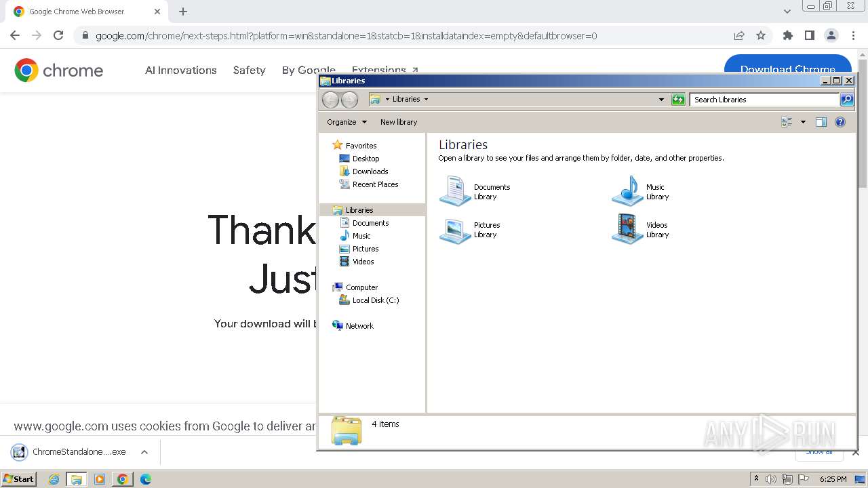This screenshot has height=488, width=868.
Task: Switch to Chrome on the taskbar
Action: [123, 479]
